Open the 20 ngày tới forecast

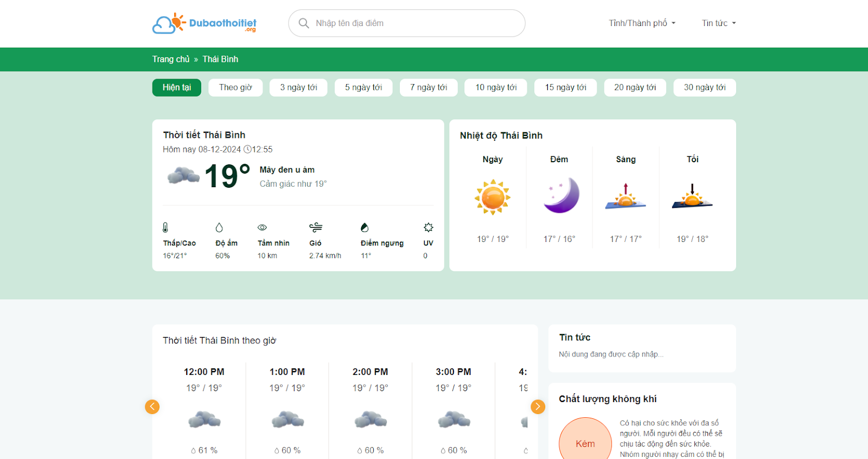pos(635,87)
